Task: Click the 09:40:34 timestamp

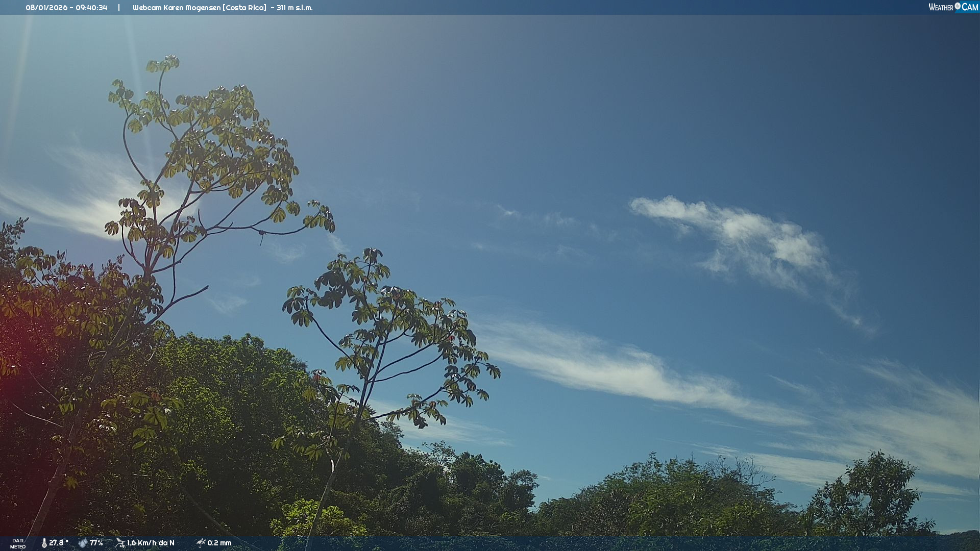Action: pyautogui.click(x=91, y=8)
